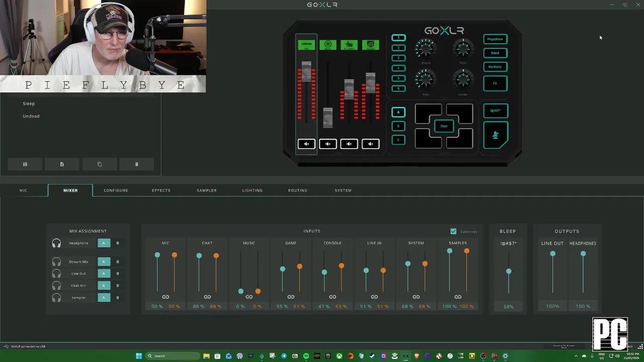644x362 pixels.
Task: Click the Windows taskbar Search box
Action: click(x=173, y=356)
